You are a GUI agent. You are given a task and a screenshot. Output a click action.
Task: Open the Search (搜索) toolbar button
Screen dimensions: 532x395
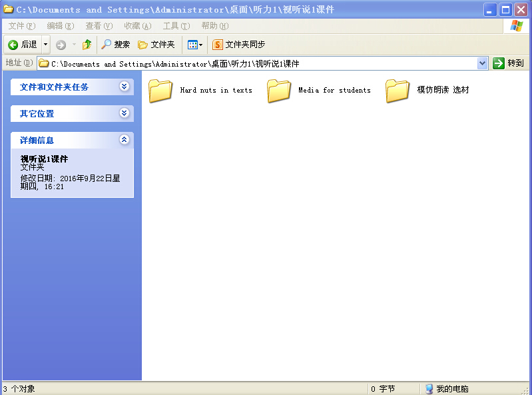coord(116,45)
